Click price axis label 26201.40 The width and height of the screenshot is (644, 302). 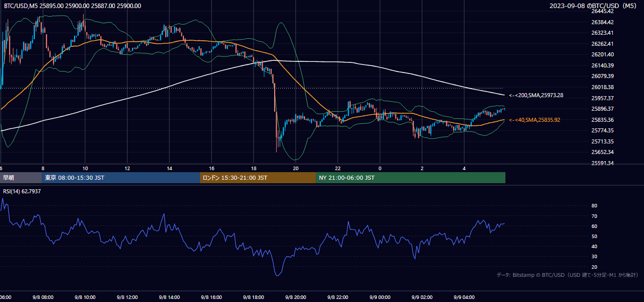coord(602,54)
